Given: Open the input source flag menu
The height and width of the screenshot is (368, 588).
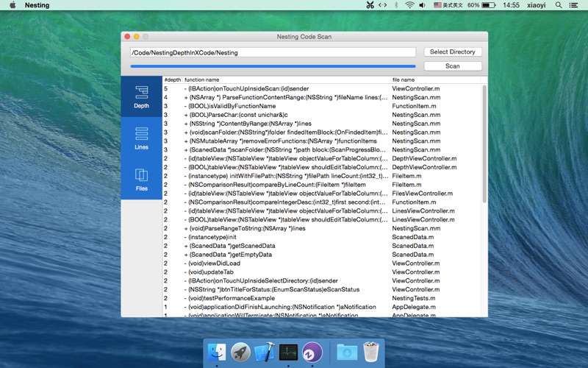Looking at the screenshot, I should 448,5.
